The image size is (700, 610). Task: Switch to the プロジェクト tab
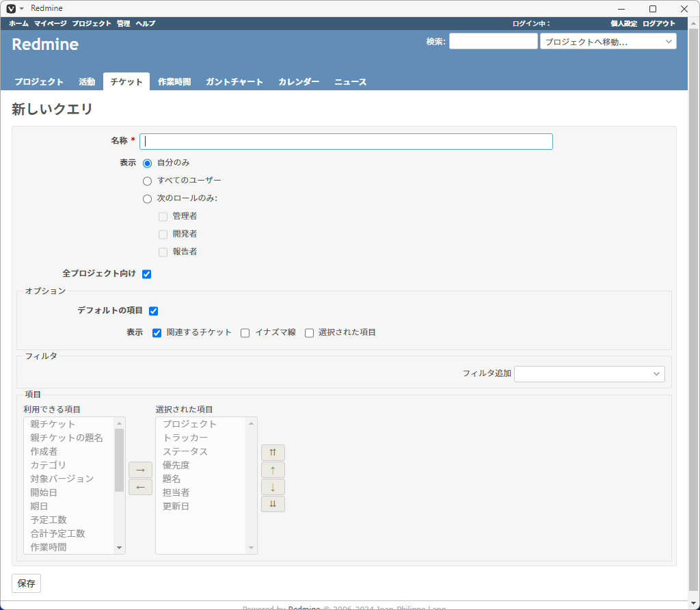point(39,81)
